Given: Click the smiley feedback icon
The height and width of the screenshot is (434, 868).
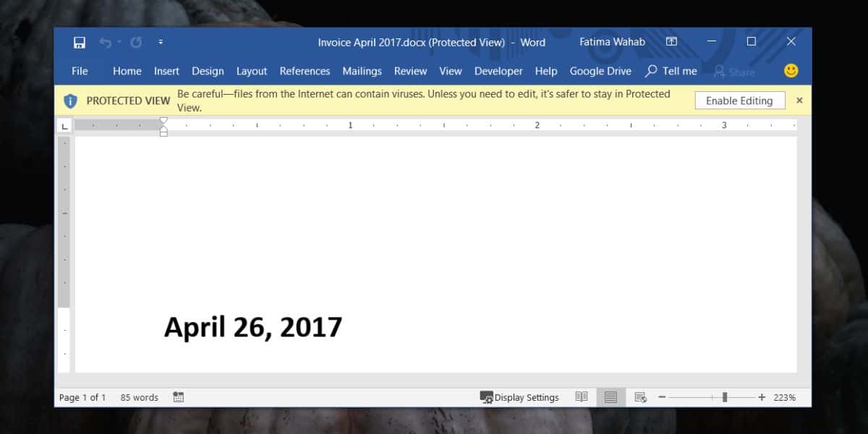Looking at the screenshot, I should pos(791,70).
